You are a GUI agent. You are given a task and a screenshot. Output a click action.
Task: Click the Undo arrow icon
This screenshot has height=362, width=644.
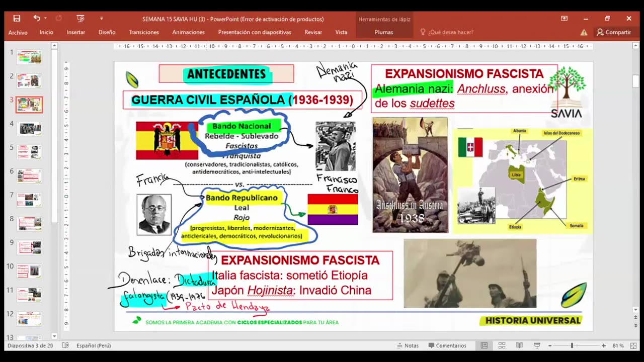[x=37, y=19]
